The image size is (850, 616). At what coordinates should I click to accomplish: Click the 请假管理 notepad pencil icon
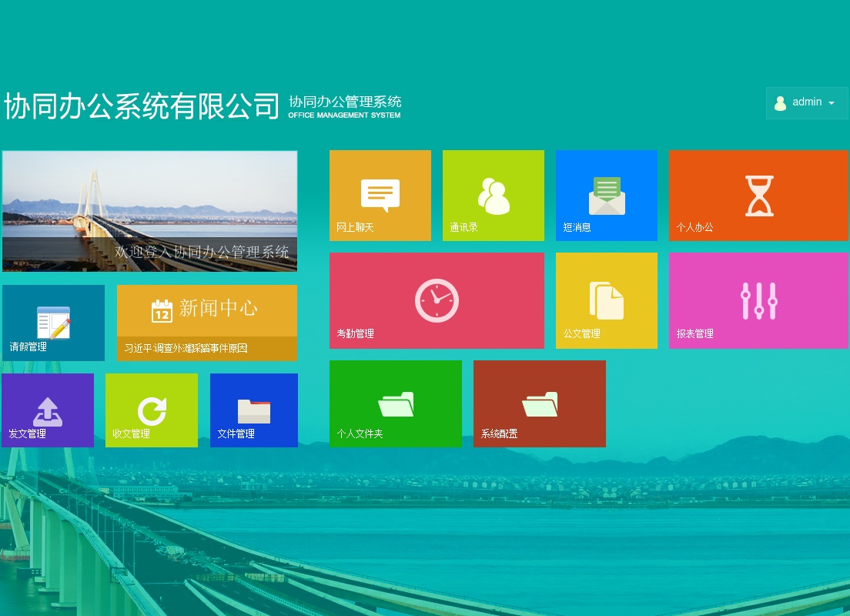53,322
